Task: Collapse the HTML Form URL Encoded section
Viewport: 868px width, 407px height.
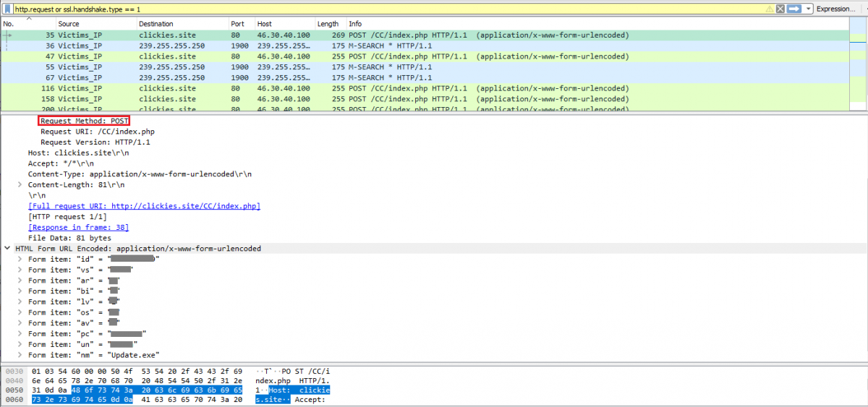Action: (8, 249)
